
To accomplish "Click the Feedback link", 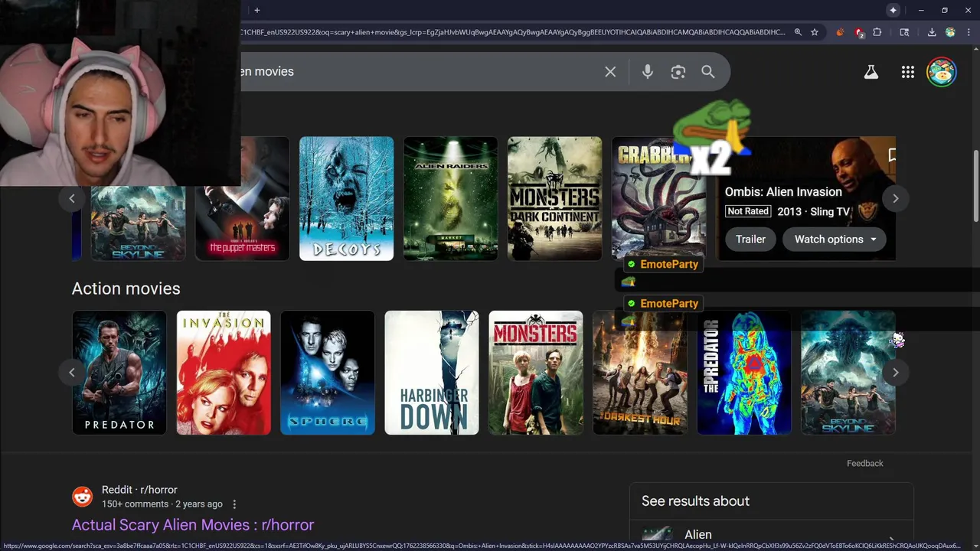I will (864, 464).
